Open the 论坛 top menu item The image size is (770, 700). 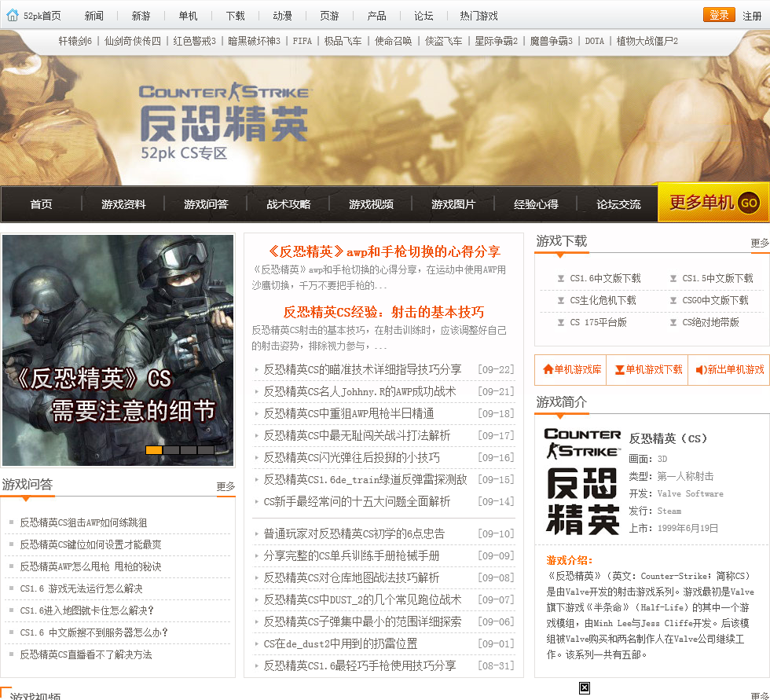pyautogui.click(x=423, y=16)
